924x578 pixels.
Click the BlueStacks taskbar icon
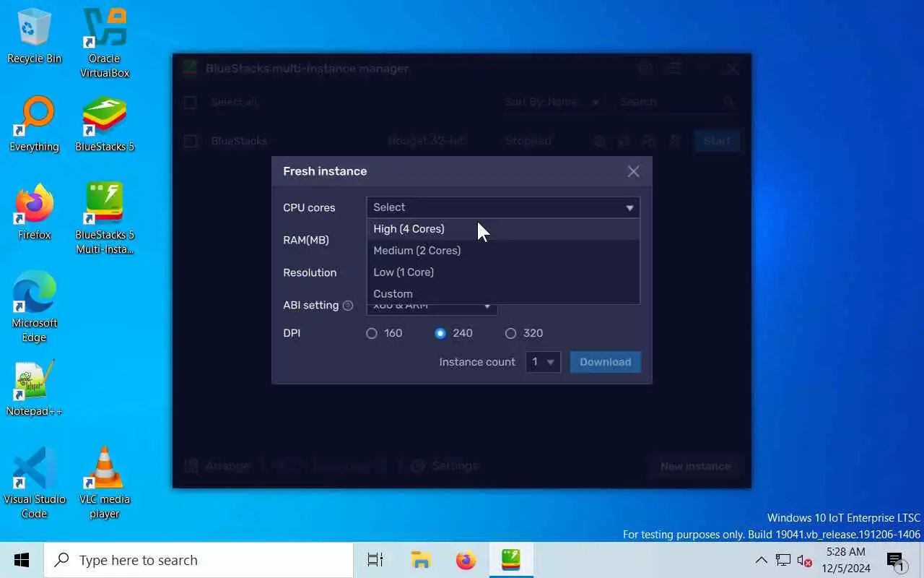(x=511, y=560)
